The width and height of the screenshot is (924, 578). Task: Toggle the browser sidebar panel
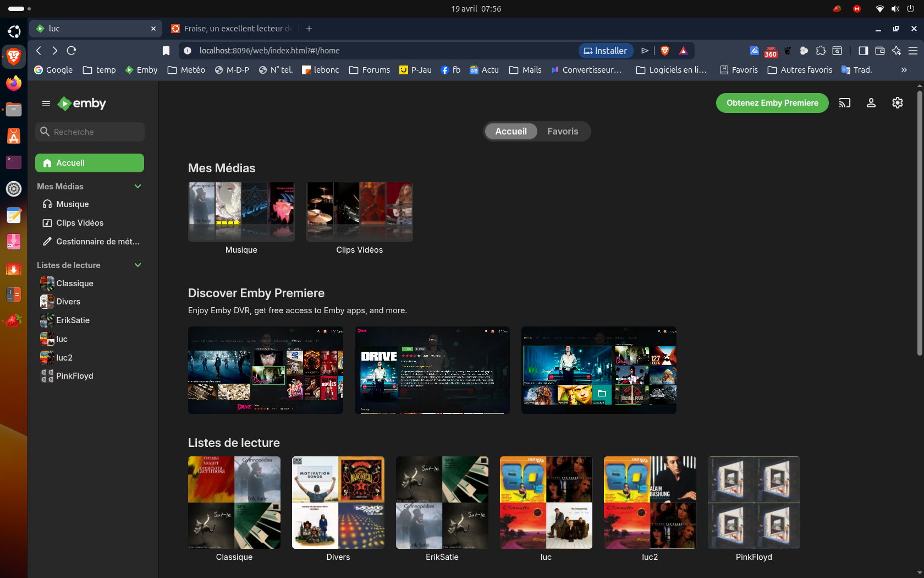point(863,51)
